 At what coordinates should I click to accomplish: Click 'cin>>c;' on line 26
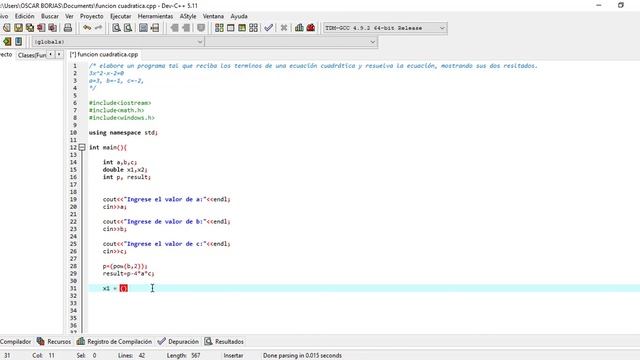pos(115,251)
